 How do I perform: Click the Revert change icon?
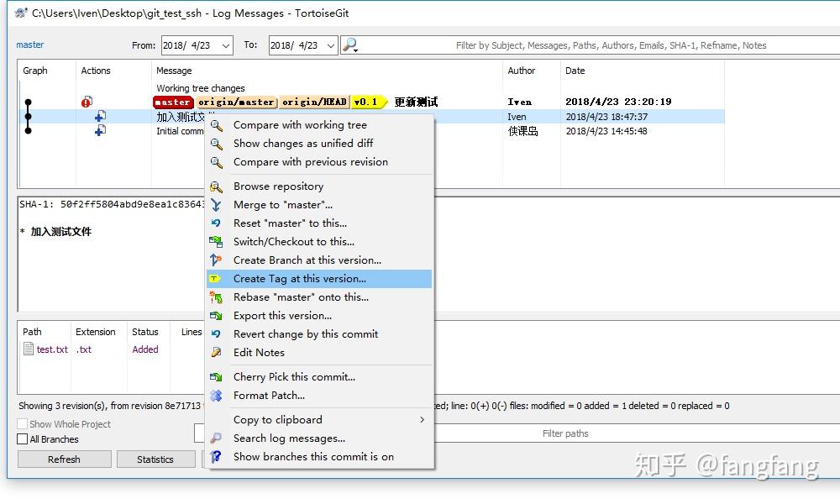[x=216, y=334]
